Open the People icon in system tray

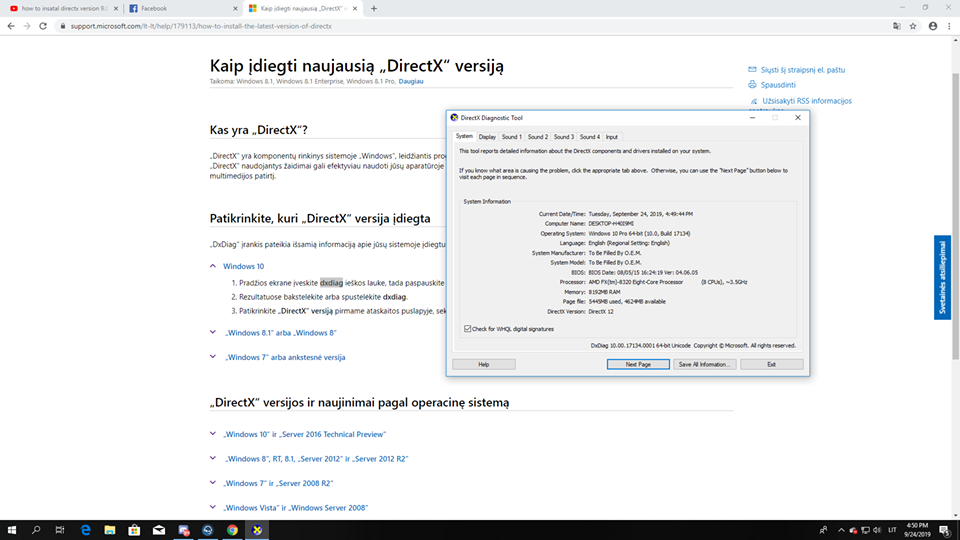823,530
